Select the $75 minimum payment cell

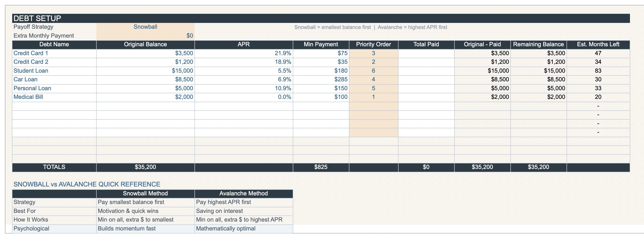coord(321,54)
